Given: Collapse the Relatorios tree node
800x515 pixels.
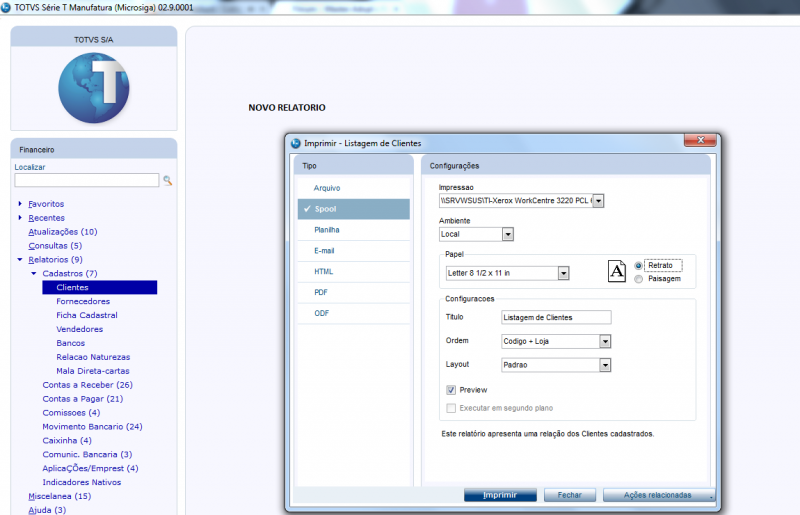Looking at the screenshot, I should (20, 259).
